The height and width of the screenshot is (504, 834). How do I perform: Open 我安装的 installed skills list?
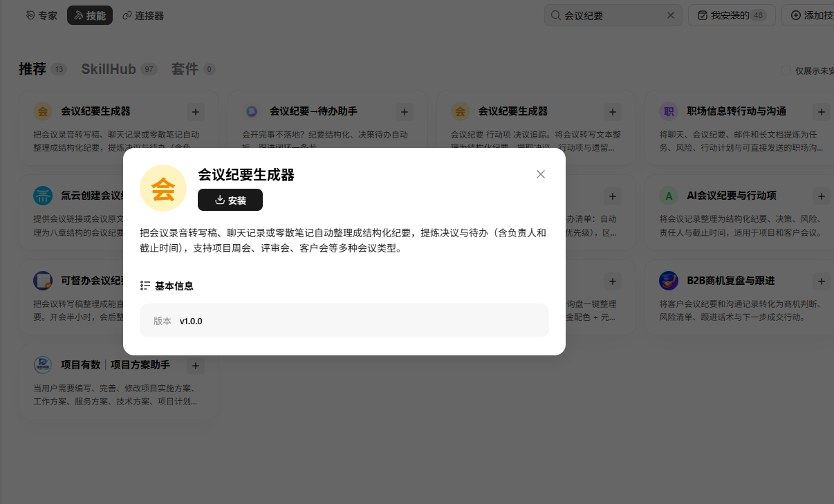[732, 15]
